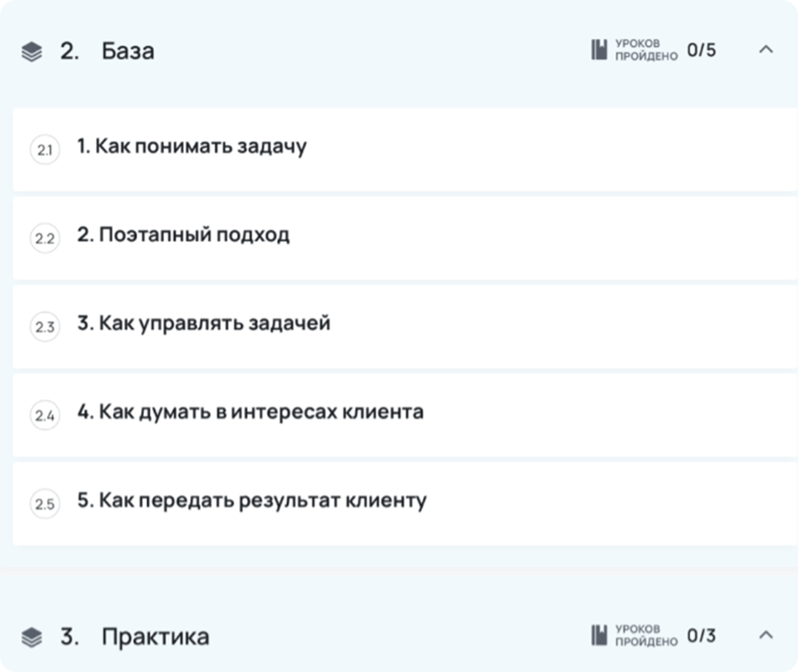Click the book icon next to 0/3 progress
Viewport: 799px width, 672px height.
tap(598, 635)
